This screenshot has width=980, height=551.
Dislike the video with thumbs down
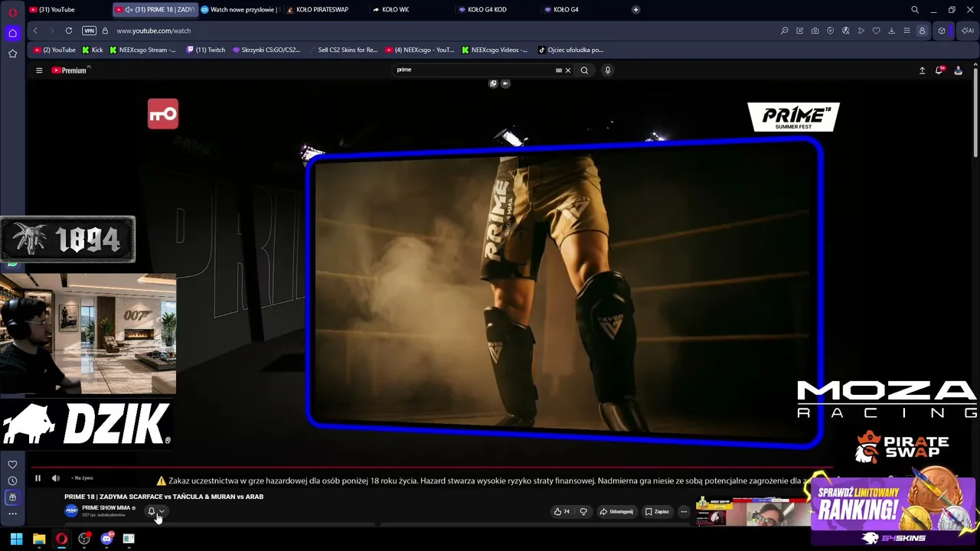point(583,511)
